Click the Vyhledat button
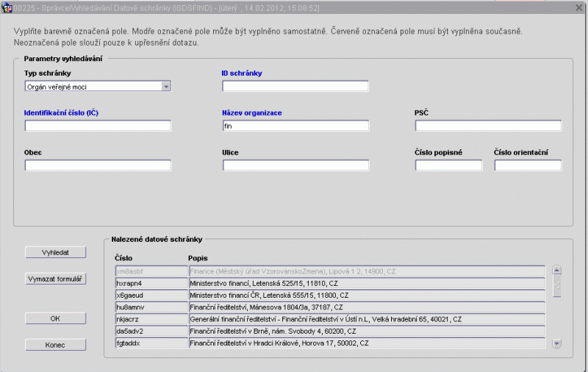This screenshot has width=588, height=372. tap(56, 252)
